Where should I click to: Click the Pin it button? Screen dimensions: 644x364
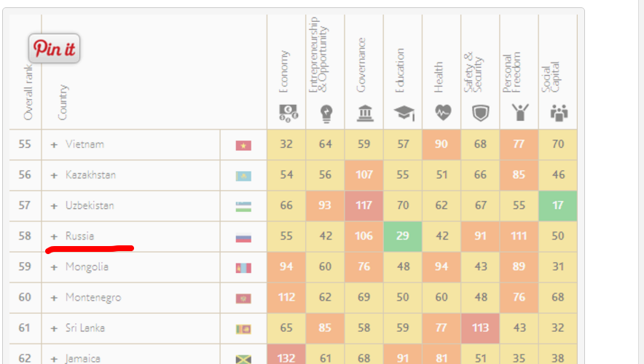click(x=54, y=49)
